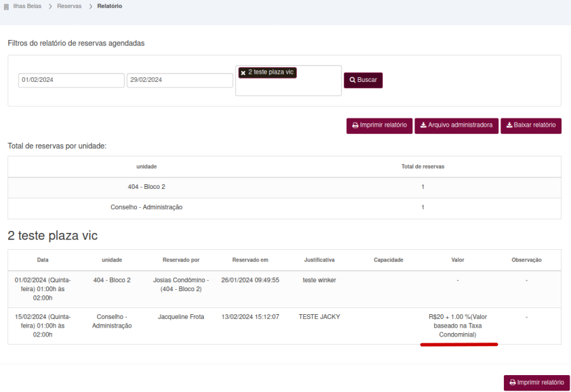This screenshot has width=571, height=392.
Task: Click the 'Valor' column header
Action: [458, 260]
